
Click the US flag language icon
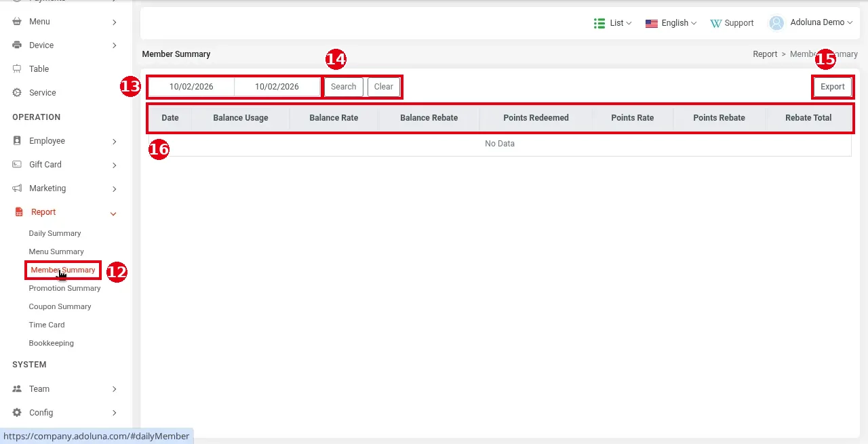coord(652,23)
